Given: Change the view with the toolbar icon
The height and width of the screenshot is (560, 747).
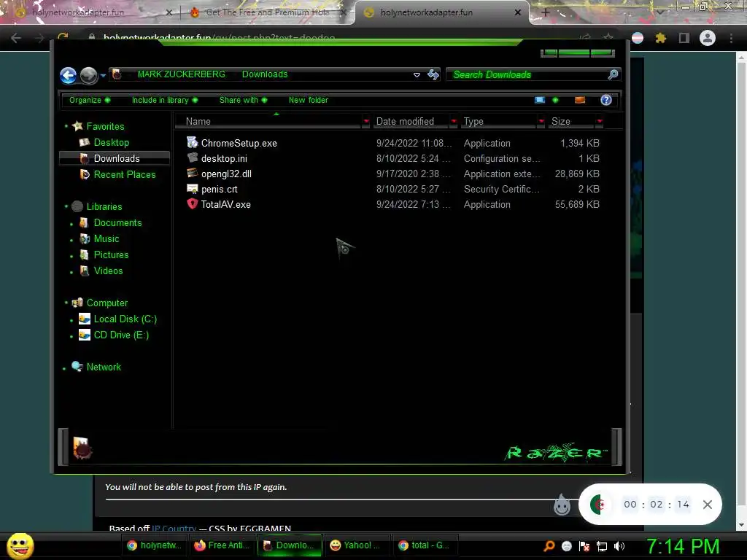Looking at the screenshot, I should point(540,100).
